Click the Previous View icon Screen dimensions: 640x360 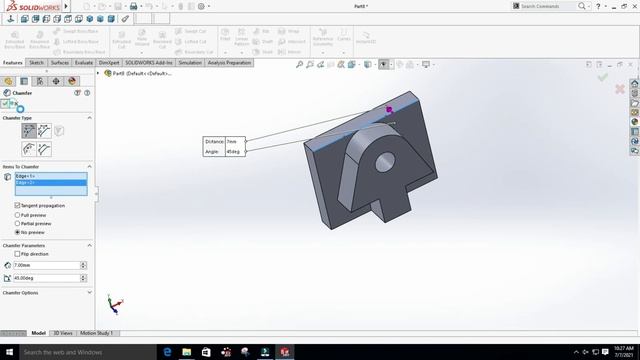pos(320,64)
